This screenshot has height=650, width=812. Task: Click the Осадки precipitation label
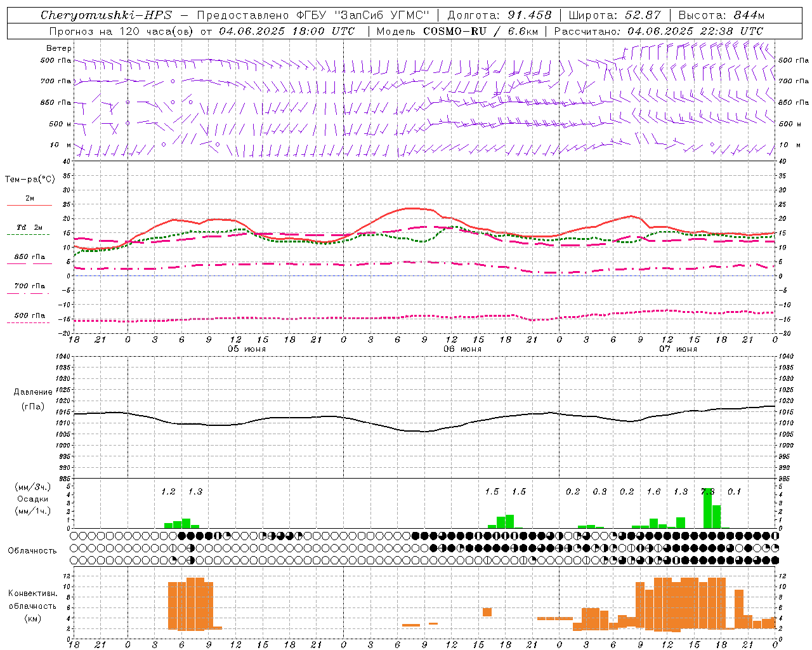[x=32, y=499]
